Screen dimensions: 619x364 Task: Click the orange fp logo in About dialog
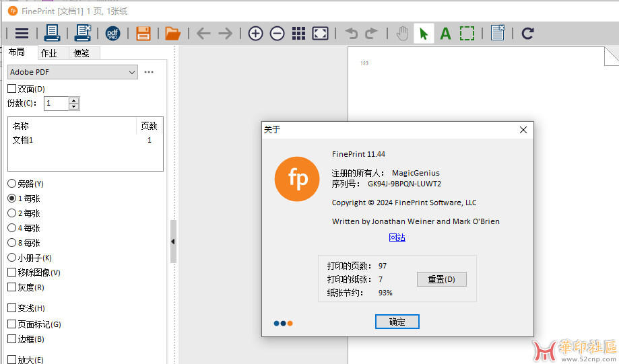coord(297,179)
